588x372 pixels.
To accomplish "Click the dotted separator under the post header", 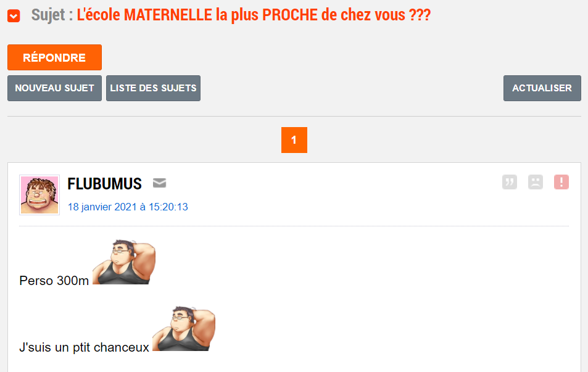I will click(x=294, y=226).
